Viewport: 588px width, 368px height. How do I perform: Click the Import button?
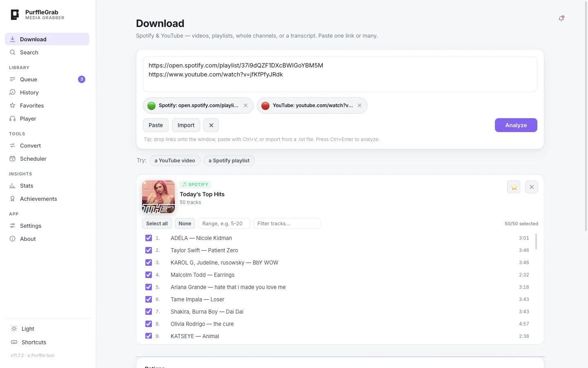coord(186,125)
